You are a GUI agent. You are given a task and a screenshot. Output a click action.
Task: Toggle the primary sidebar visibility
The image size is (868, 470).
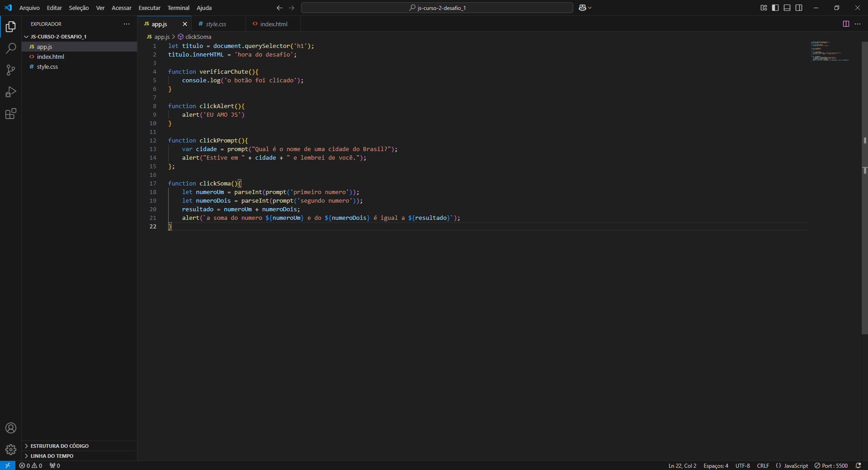click(775, 8)
